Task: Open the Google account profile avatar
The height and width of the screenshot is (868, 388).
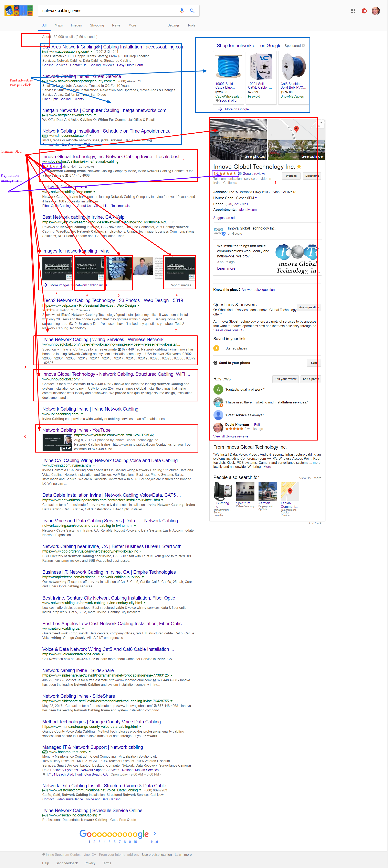Action: tap(376, 11)
